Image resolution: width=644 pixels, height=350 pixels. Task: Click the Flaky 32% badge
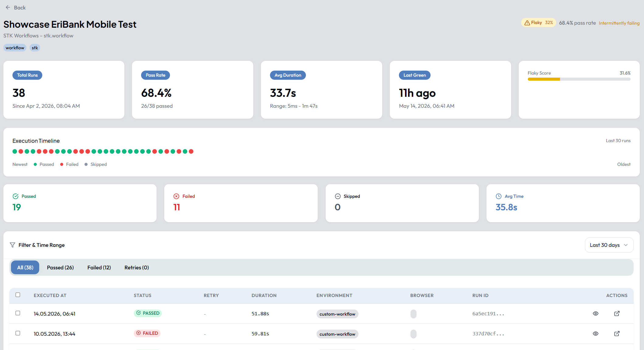(x=538, y=23)
